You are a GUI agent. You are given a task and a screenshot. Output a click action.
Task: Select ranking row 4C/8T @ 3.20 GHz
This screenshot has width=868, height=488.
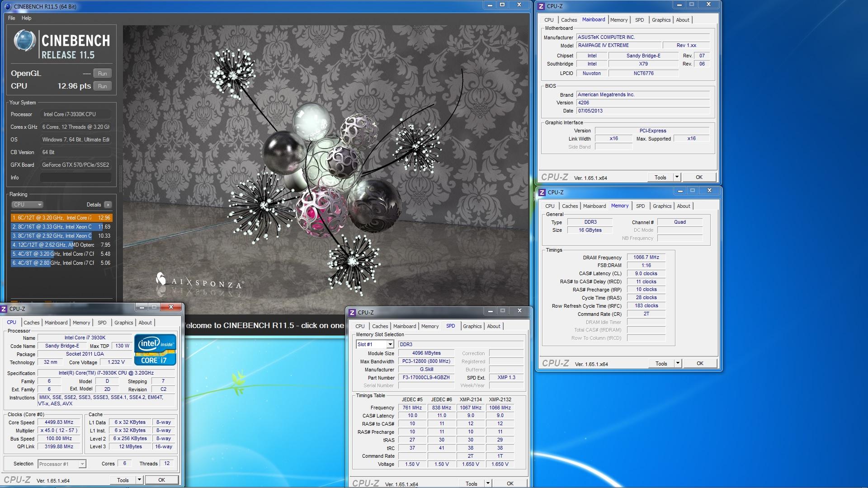(61, 254)
